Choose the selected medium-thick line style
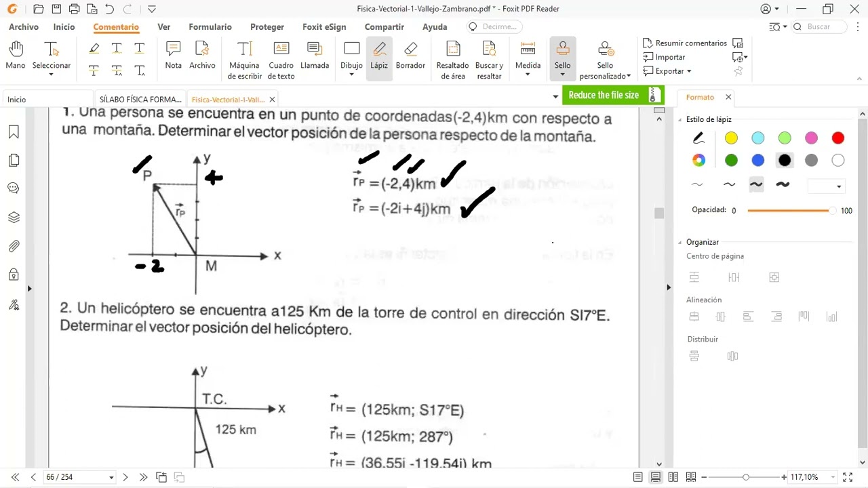Viewport: 868px width, 488px height. coord(756,184)
